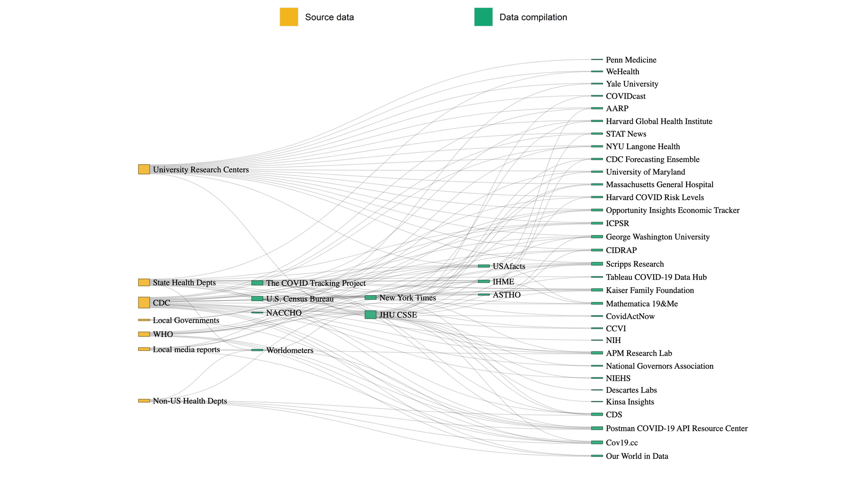Click Tableau COVID-19 Data Hub label
The image size is (868, 479).
[x=656, y=277]
